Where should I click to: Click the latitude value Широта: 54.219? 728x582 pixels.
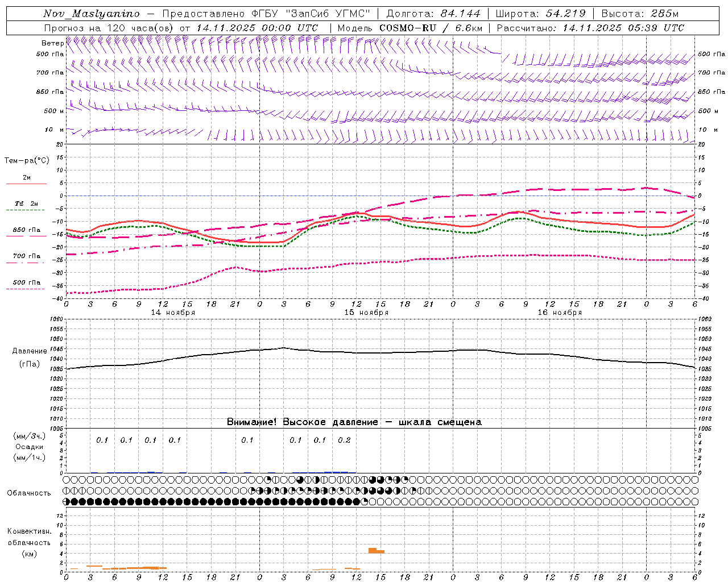coord(541,14)
